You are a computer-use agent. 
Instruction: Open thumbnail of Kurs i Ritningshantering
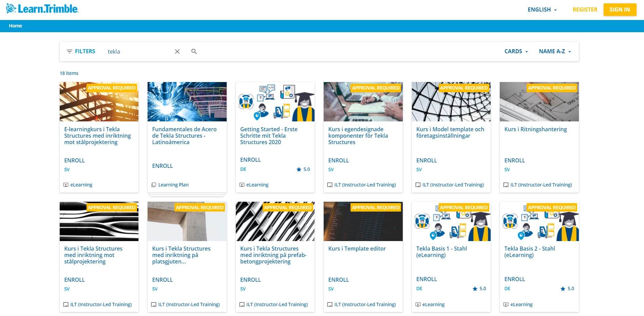(539, 102)
